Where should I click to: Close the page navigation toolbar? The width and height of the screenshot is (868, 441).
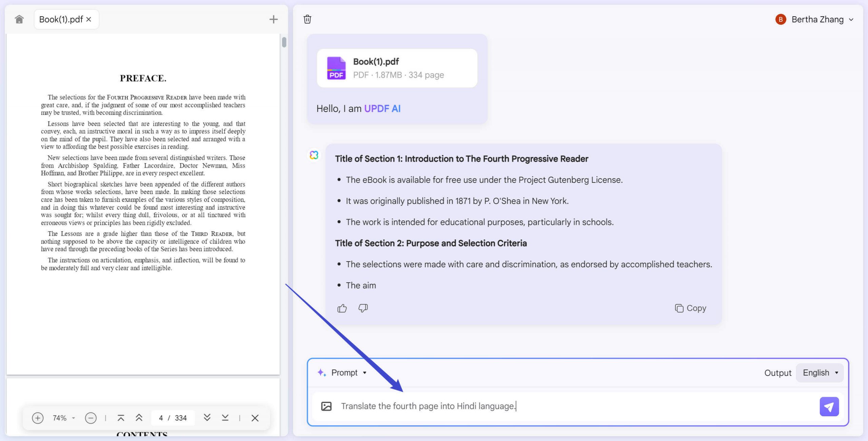(x=255, y=418)
